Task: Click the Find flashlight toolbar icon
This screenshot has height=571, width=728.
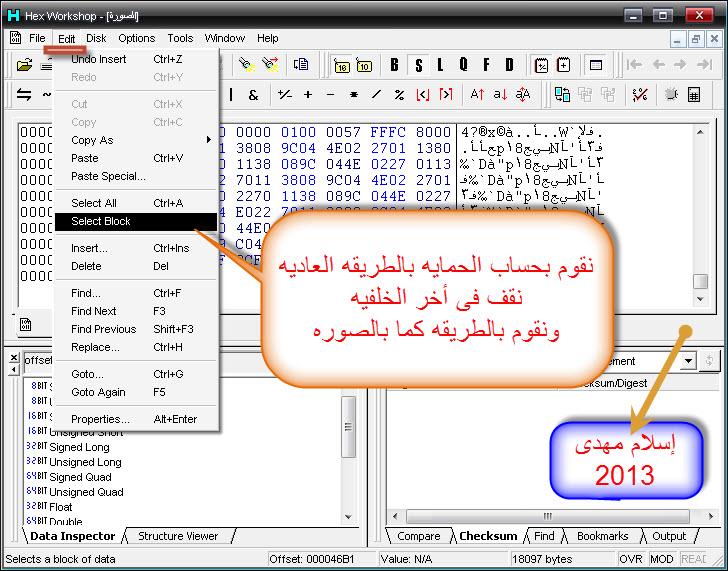Action: [x=247, y=65]
